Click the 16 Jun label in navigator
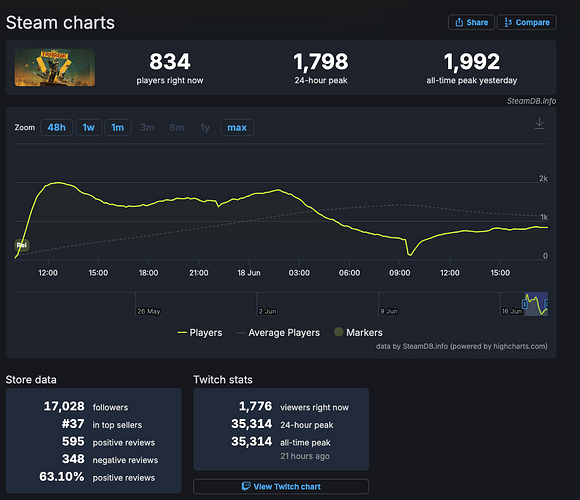Screen dimensions: 580x500 512,311
